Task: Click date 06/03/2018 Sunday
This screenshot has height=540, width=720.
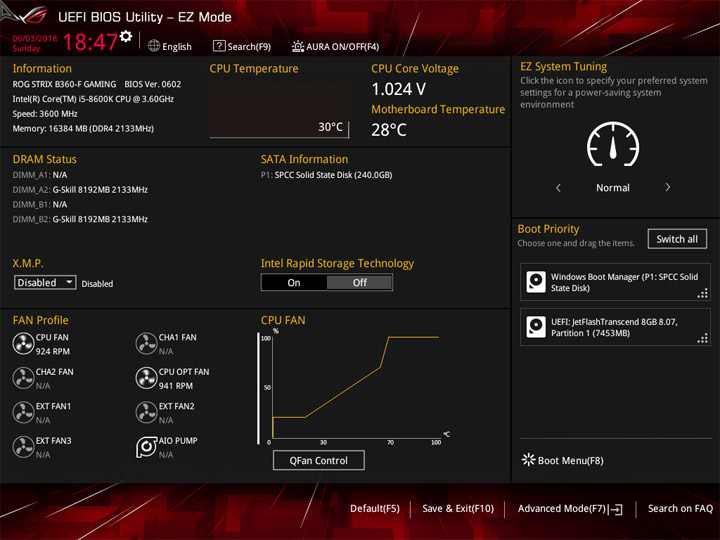Action: 34,43
